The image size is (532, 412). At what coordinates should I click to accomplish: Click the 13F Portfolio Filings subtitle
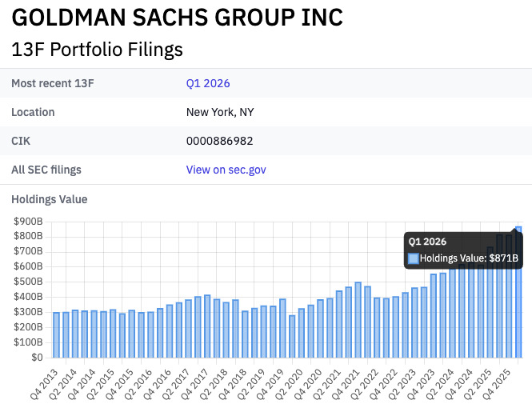click(x=97, y=50)
